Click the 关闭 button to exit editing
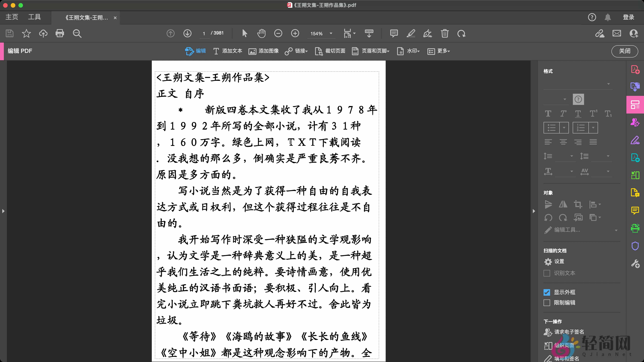Screen dimensions: 644x362 pyautogui.click(x=625, y=51)
